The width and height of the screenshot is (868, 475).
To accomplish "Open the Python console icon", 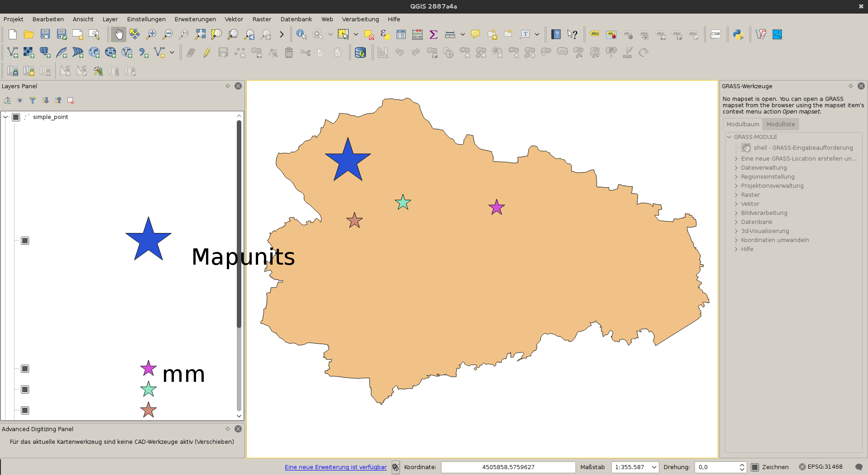I will 738,34.
